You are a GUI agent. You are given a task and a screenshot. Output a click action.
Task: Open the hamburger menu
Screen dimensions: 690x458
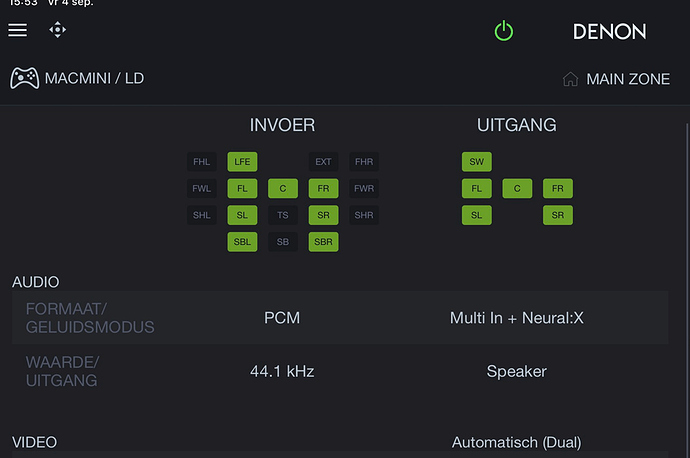click(x=18, y=30)
